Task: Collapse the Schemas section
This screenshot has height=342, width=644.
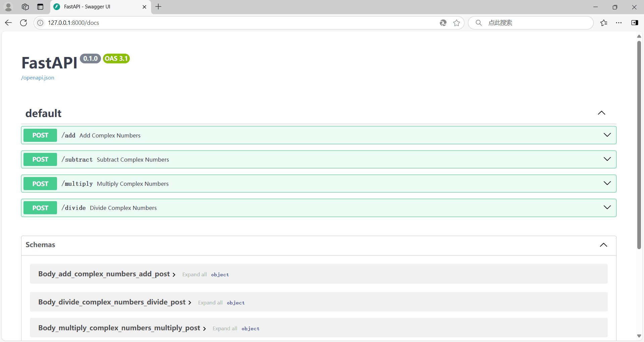Action: 603,245
